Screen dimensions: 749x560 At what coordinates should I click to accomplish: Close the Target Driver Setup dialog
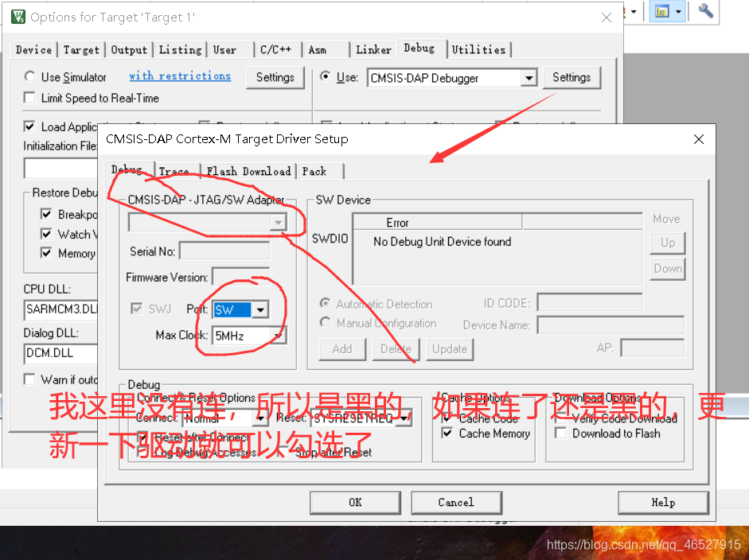point(698,139)
